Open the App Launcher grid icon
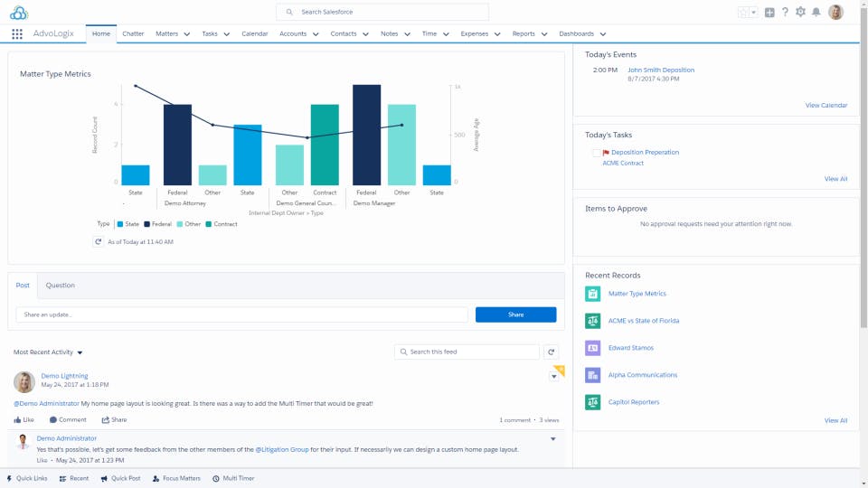 (x=17, y=33)
